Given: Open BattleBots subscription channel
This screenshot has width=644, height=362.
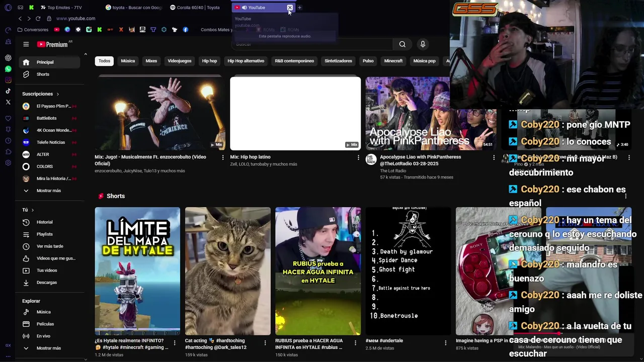Looking at the screenshot, I should [49, 118].
